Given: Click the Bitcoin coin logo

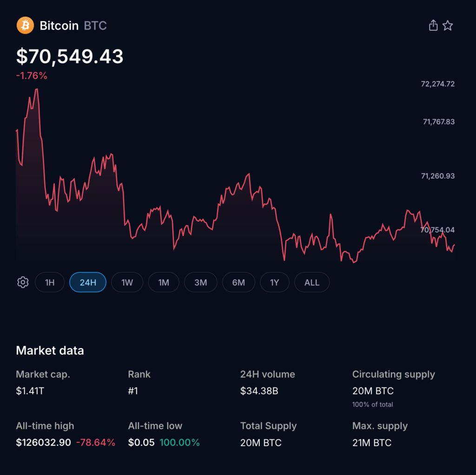Looking at the screenshot, I should 25,25.
